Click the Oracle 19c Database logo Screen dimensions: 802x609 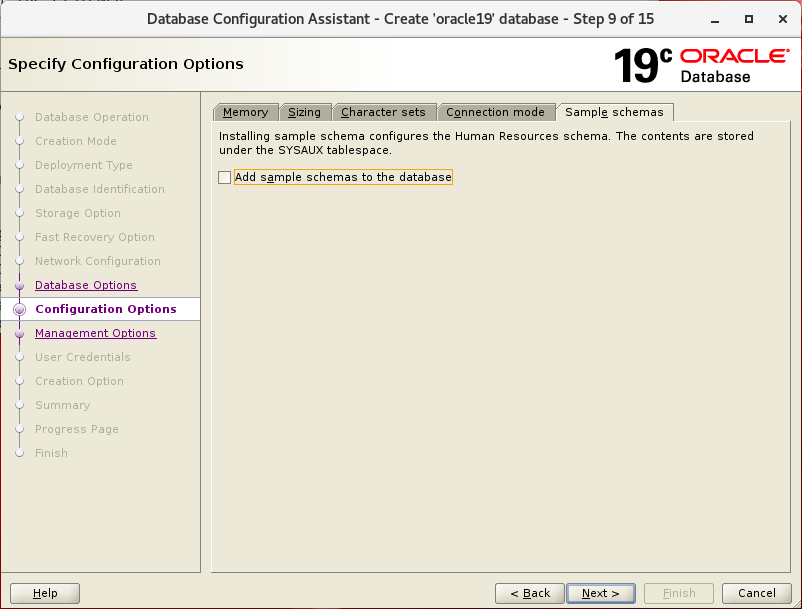702,65
